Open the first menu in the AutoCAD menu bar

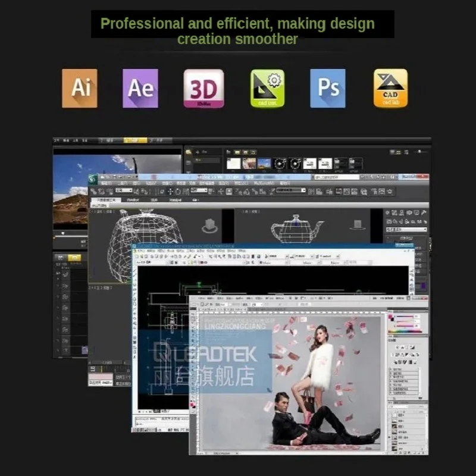[x=142, y=251]
